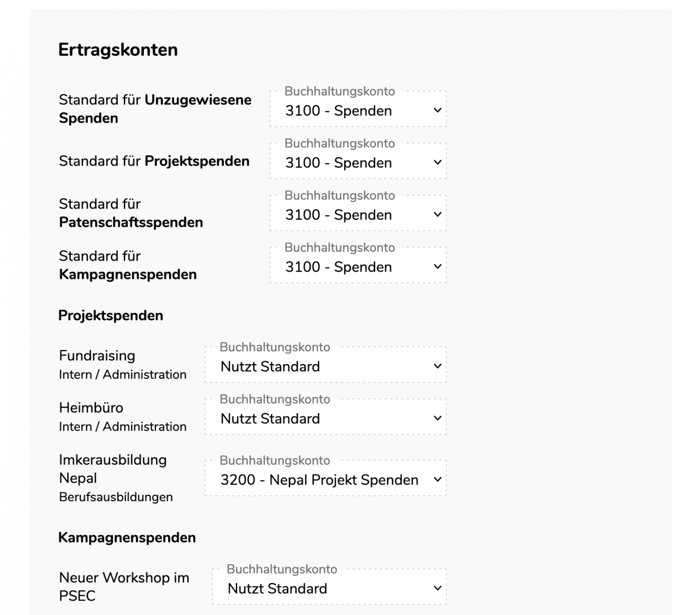Screen dimensions: 700x615
Task: Select the 3100 - Spenden value for Kampagnenspenden
Action: [x=338, y=267]
